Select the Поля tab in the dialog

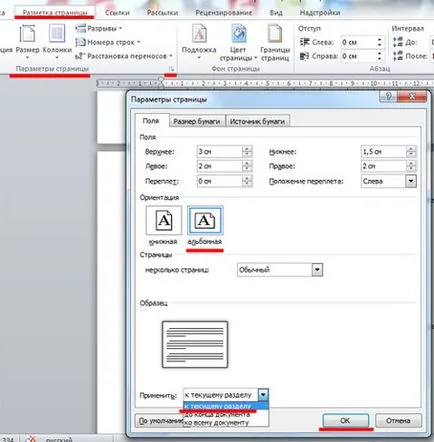(x=151, y=121)
